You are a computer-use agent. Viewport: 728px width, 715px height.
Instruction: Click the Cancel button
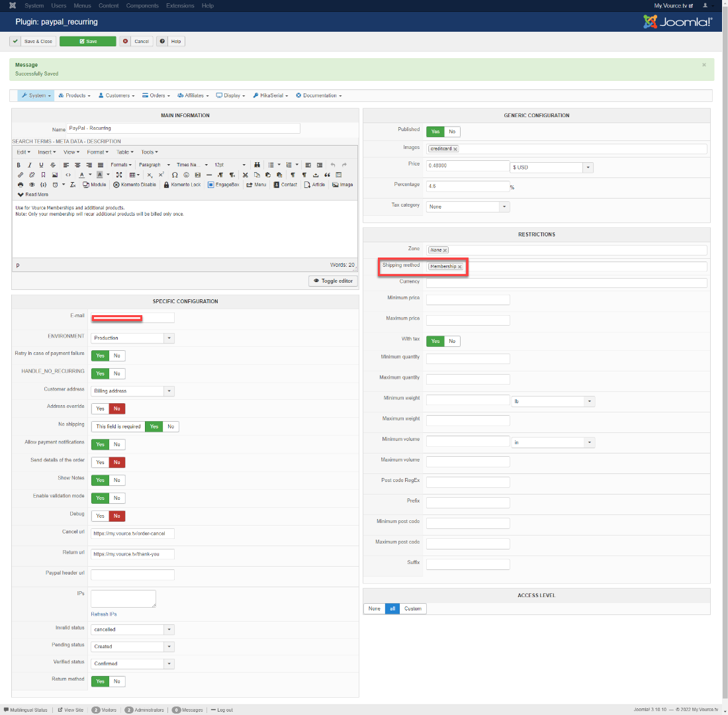[136, 42]
